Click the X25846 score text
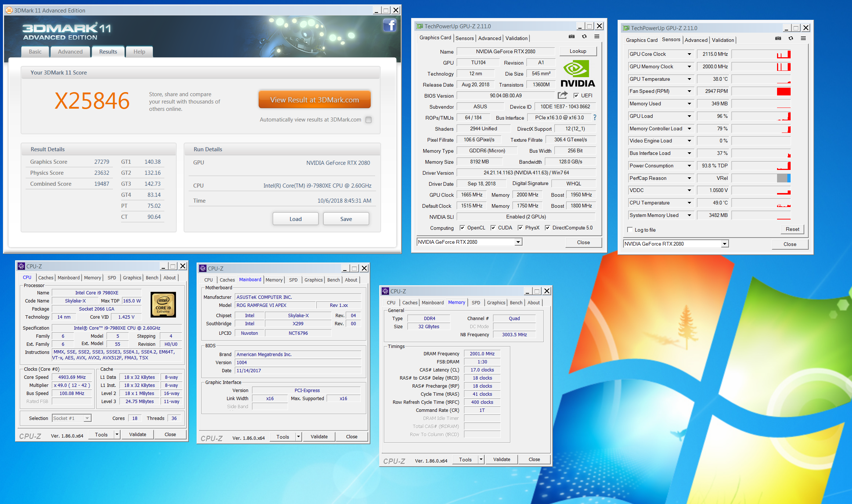Image resolution: width=852 pixels, height=504 pixels. pos(92,101)
